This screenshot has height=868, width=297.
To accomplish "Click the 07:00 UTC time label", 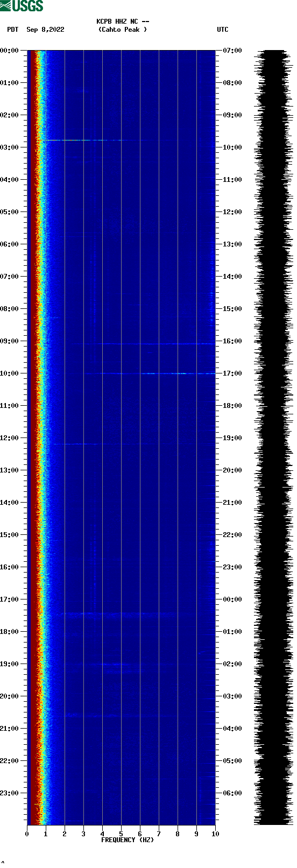I will coord(232,51).
